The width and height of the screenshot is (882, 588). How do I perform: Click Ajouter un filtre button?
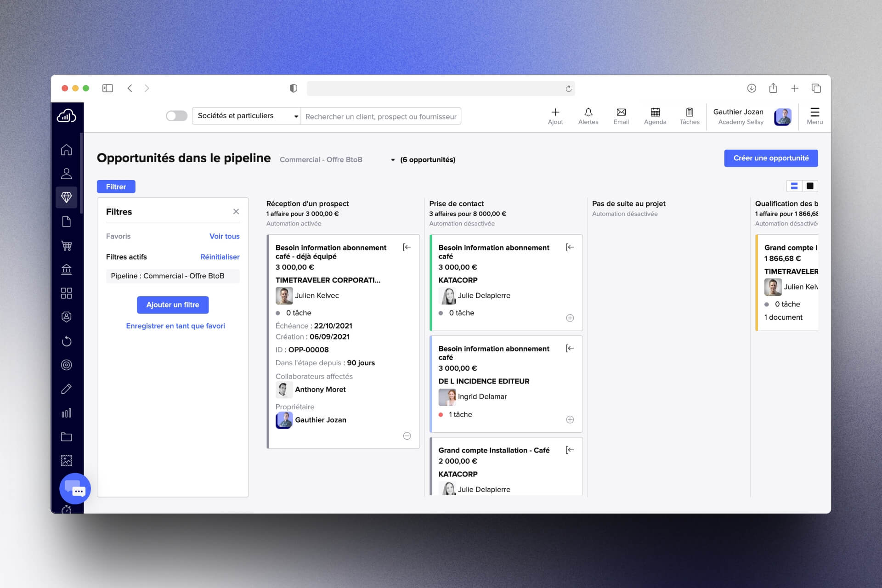(x=173, y=305)
